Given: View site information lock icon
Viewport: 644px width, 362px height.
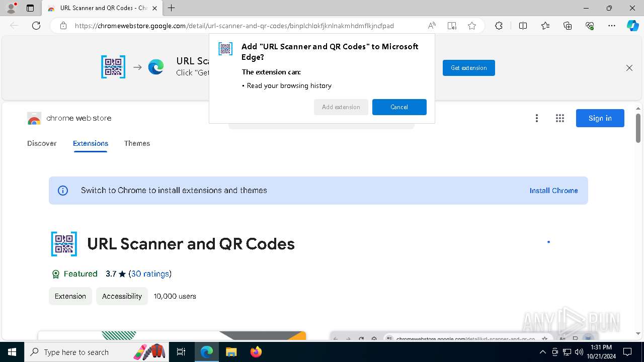Looking at the screenshot, I should pos(63,26).
